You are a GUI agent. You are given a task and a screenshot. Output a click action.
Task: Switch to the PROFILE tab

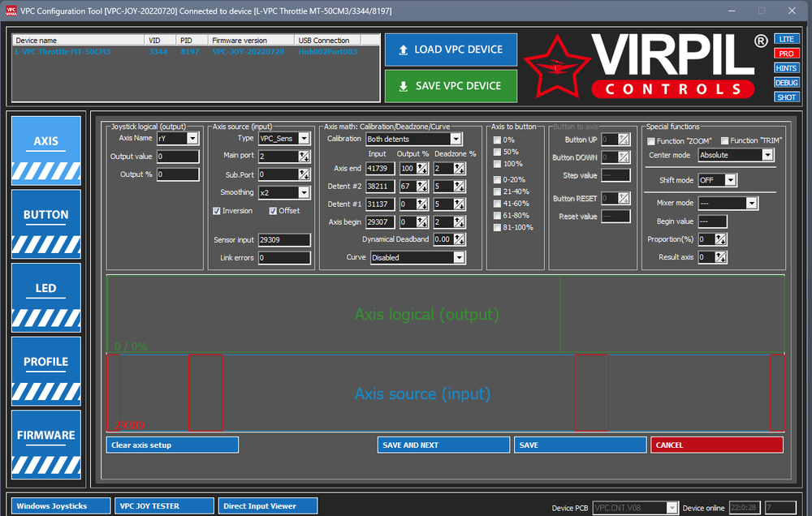click(x=46, y=371)
